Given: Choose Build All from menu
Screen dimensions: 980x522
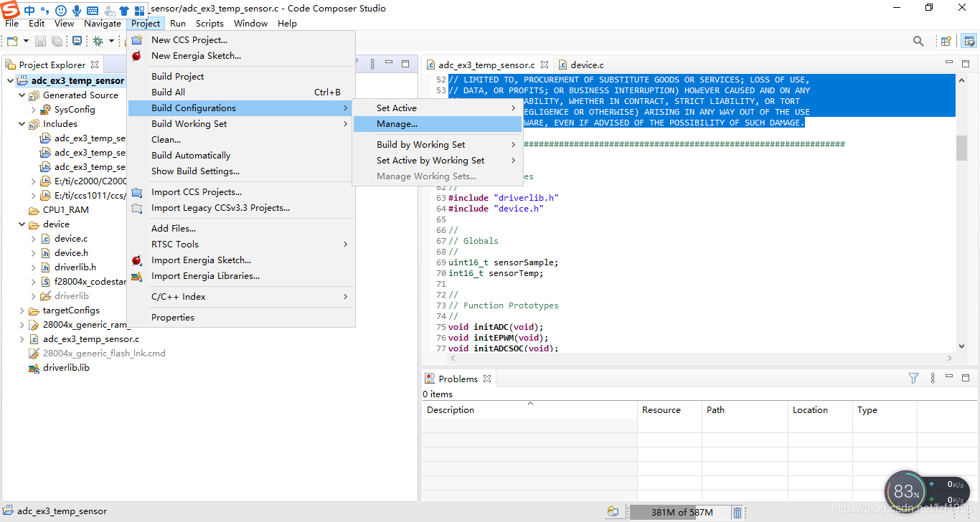Looking at the screenshot, I should tap(240, 92).
